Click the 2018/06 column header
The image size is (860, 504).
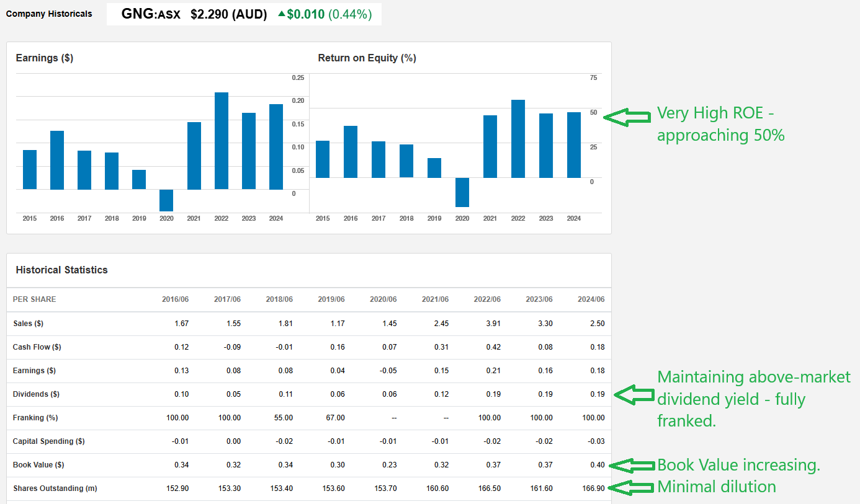[x=279, y=299]
